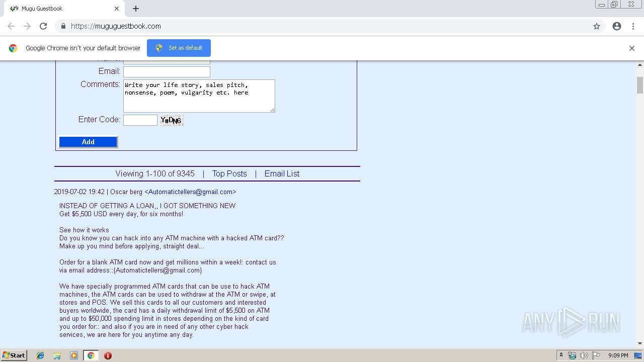View site info via the lock icon

pos(63,26)
